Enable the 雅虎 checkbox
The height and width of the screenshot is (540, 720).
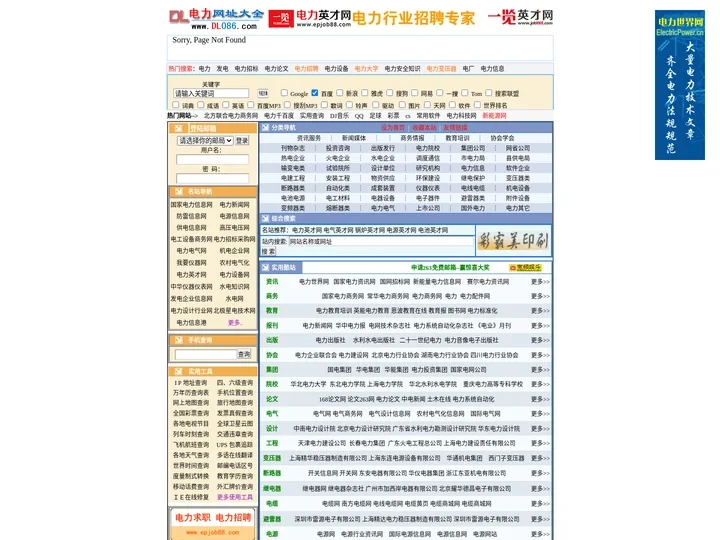(365, 93)
